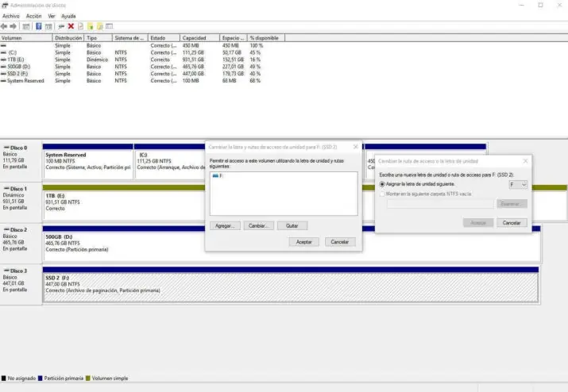Select 'Montar en la siguiente carpeta NTFS vacía' radio
This screenshot has height=392, width=568.
coord(382,194)
